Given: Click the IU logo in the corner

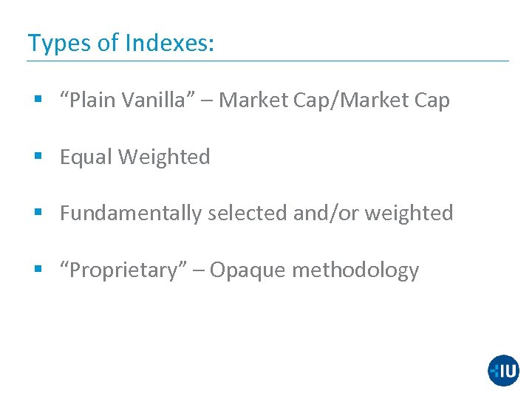Looking at the screenshot, I should [x=503, y=371].
